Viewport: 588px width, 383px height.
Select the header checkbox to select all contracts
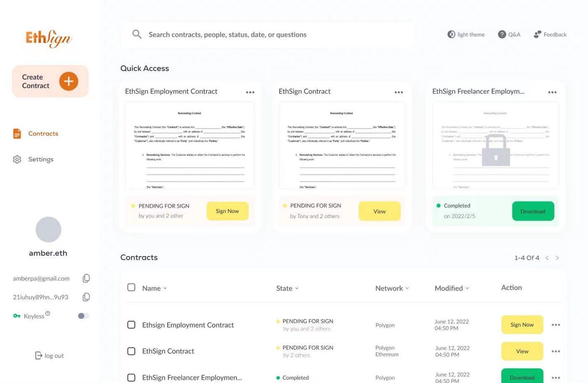click(x=131, y=287)
